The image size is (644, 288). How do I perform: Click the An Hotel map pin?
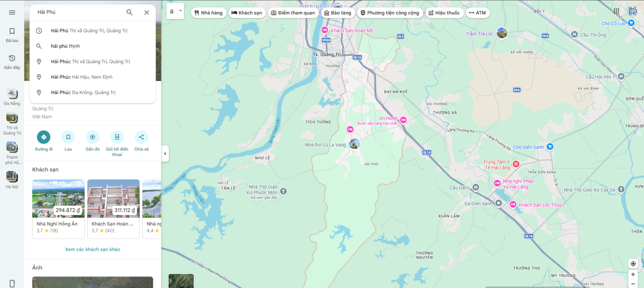click(x=403, y=120)
